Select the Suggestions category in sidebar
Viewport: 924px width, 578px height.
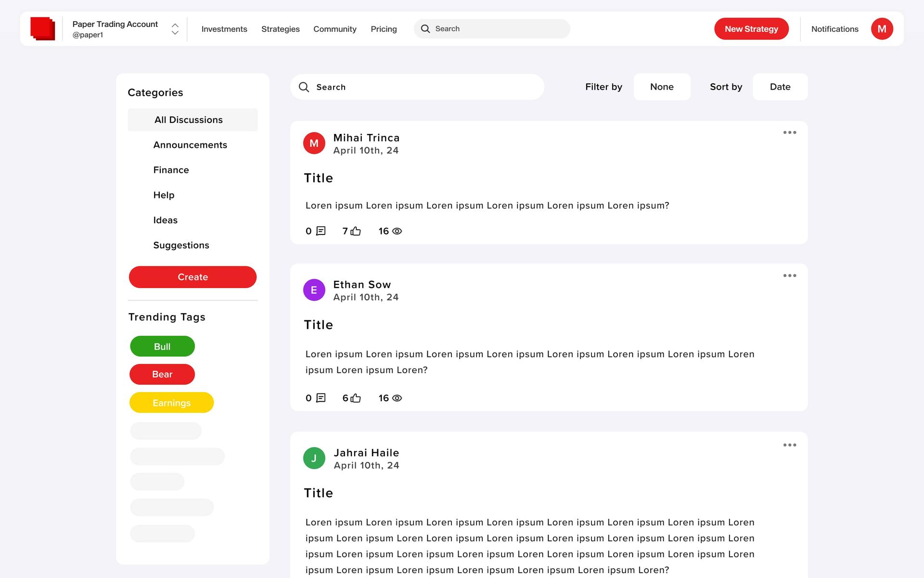181,245
